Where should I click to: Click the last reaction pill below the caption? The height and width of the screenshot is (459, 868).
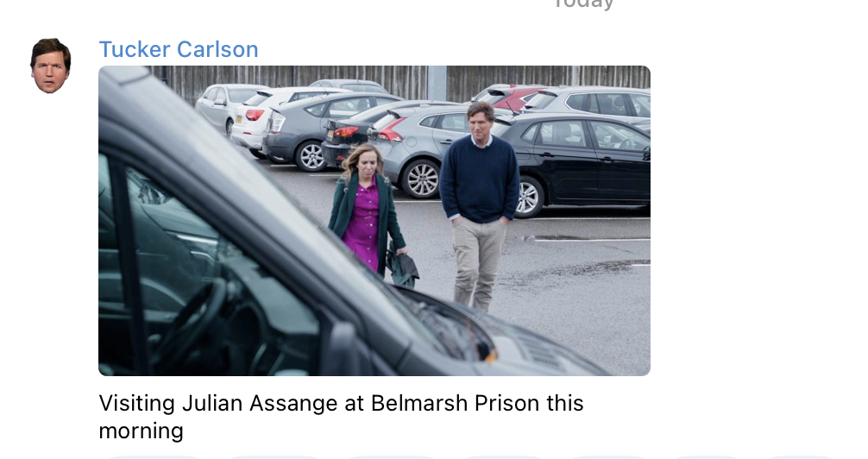[801, 457]
